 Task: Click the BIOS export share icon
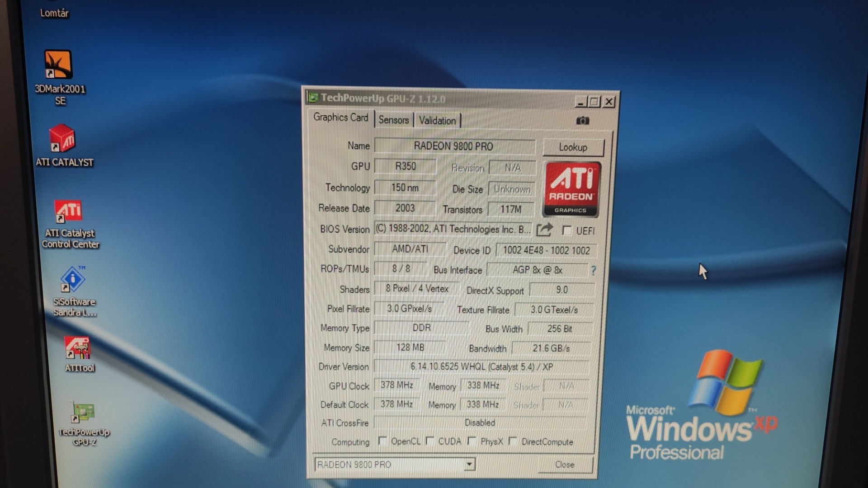point(544,230)
